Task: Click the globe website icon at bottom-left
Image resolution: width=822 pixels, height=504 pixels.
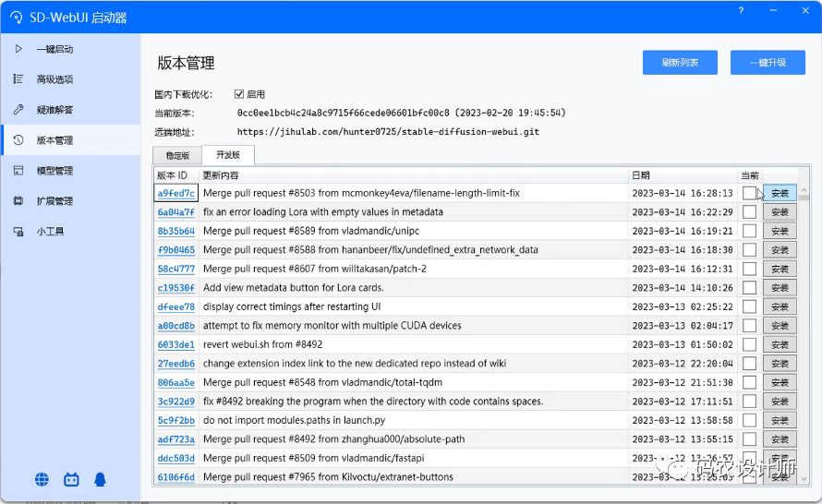Action: 42,479
